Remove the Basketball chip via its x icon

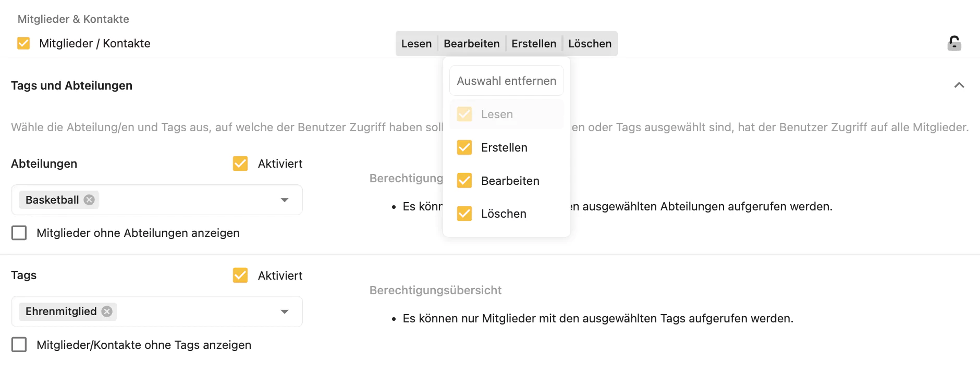89,200
